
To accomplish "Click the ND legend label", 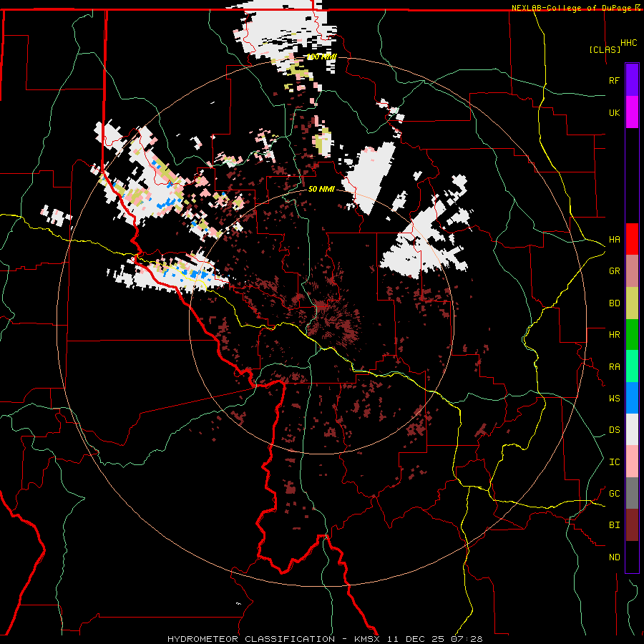I will point(614,557).
